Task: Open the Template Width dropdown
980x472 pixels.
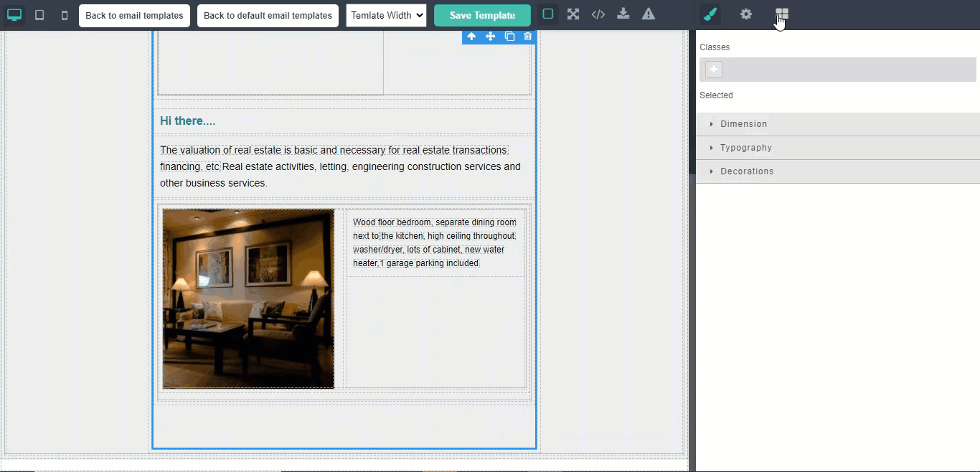Action: (x=386, y=15)
